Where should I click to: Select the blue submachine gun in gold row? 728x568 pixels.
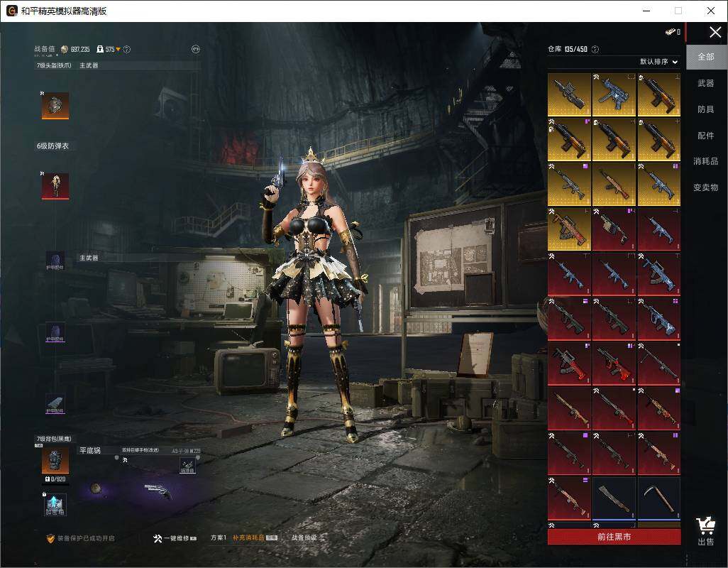point(614,94)
